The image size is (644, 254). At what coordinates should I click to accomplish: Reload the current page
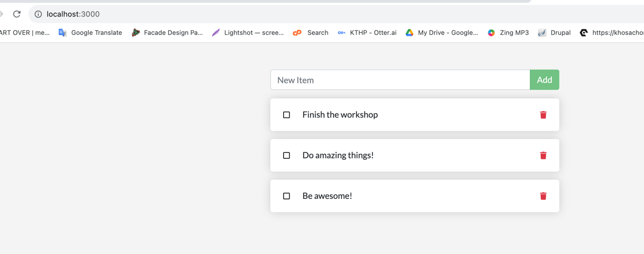coord(17,14)
